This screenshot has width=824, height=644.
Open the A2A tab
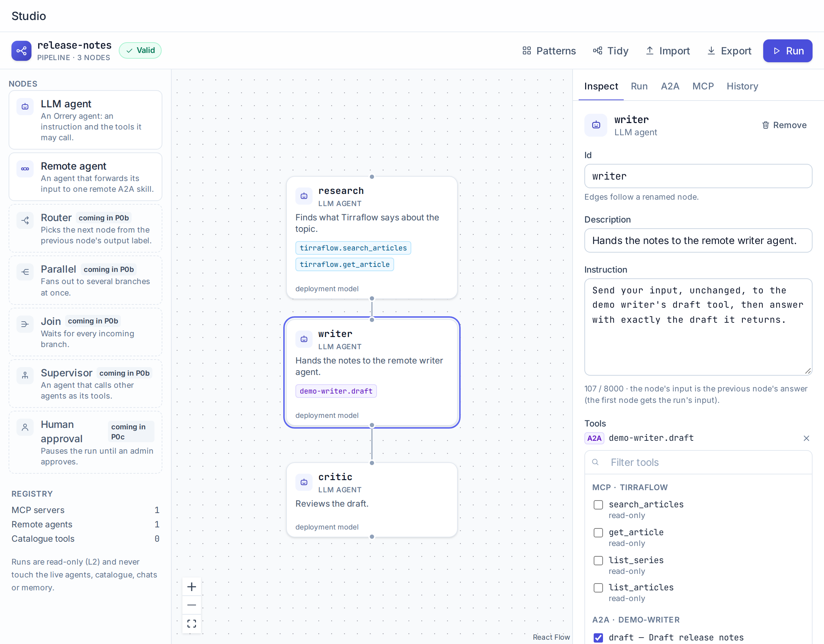pos(670,87)
